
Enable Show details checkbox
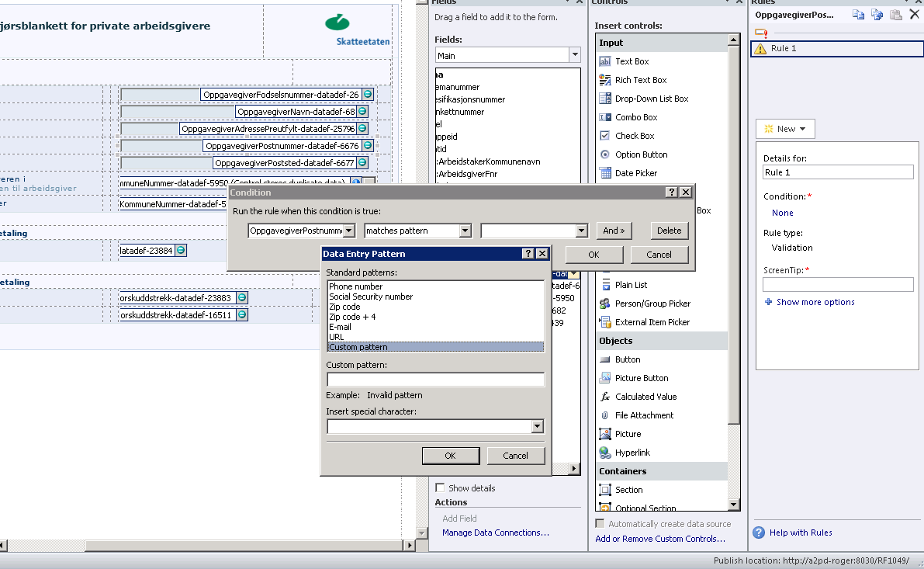(x=440, y=487)
